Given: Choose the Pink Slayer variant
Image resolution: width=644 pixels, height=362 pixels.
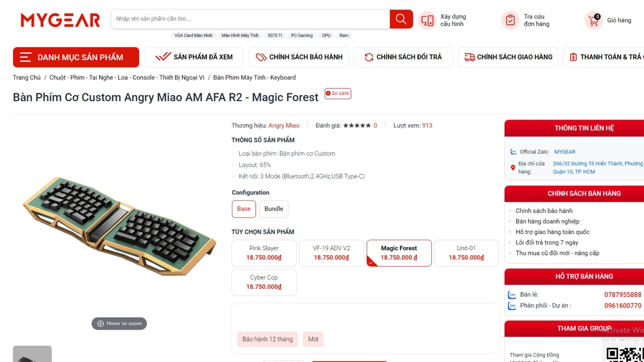Looking at the screenshot, I should click(x=264, y=253).
